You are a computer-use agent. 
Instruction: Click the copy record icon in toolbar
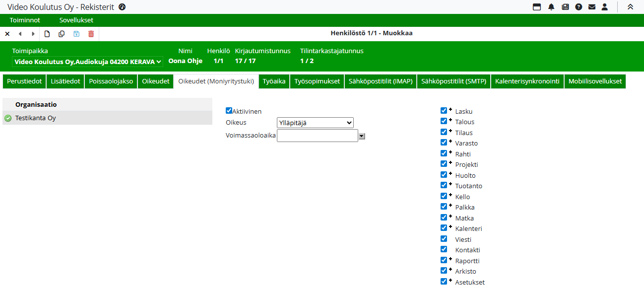click(x=62, y=34)
